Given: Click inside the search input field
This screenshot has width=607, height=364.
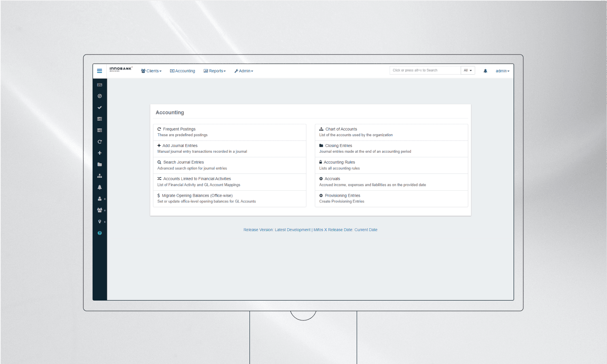Looking at the screenshot, I should (x=425, y=70).
